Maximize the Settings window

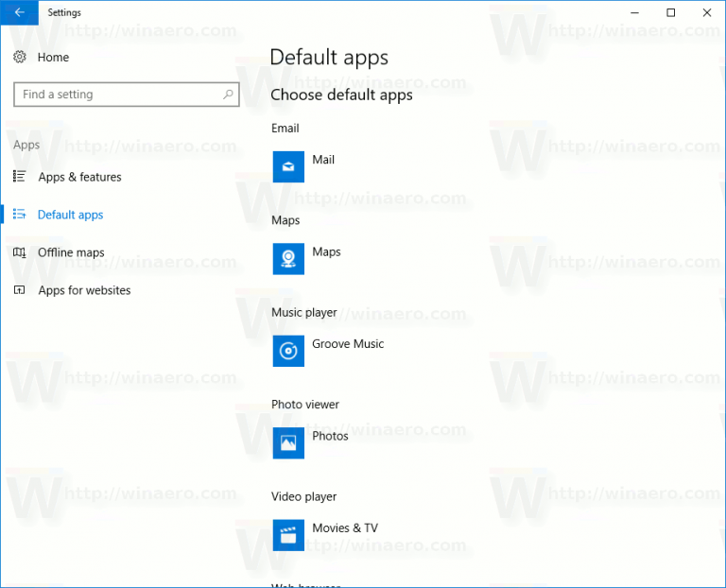pos(670,12)
